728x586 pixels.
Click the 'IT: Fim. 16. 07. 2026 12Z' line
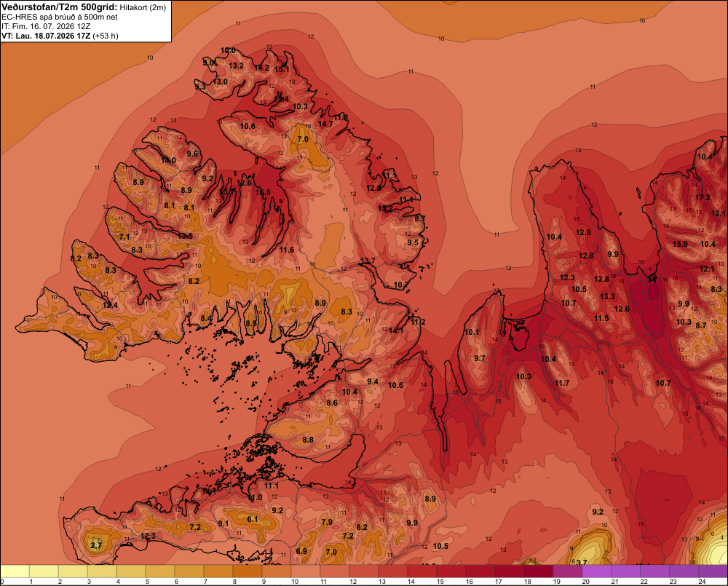[46, 26]
